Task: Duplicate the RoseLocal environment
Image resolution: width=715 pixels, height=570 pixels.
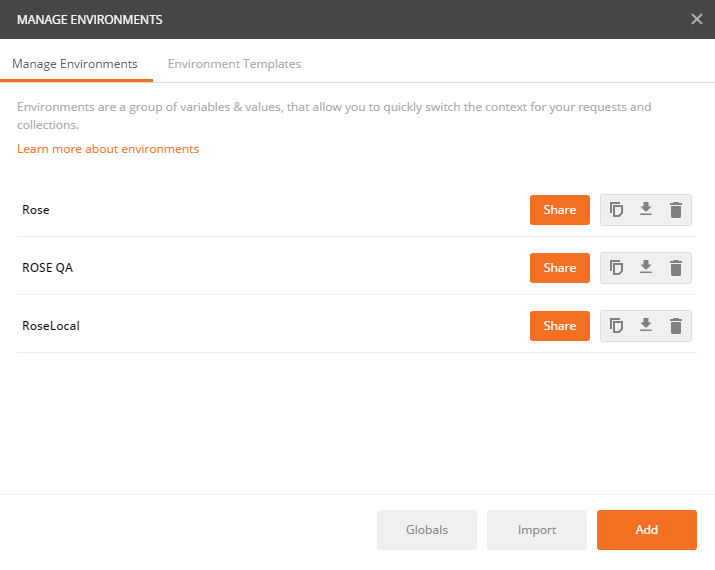Action: [616, 326]
